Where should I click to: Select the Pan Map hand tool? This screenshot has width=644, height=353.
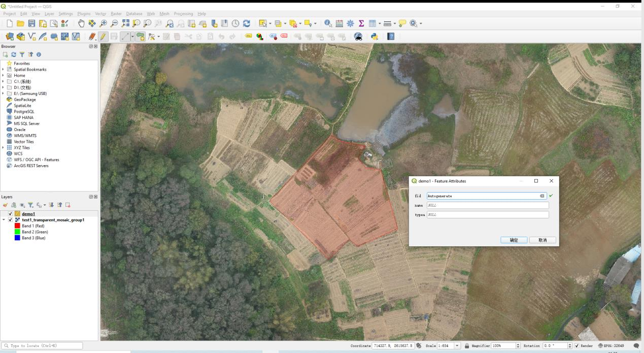[81, 23]
